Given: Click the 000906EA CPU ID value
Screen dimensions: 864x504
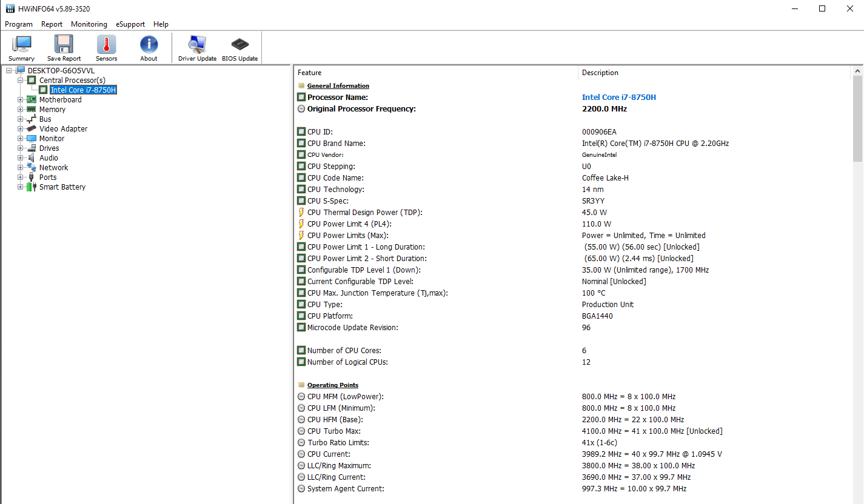Looking at the screenshot, I should (600, 132).
